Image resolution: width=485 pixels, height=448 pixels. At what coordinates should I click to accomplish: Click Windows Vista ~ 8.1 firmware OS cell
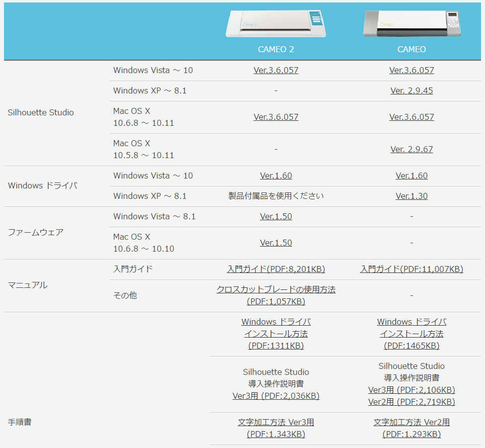coord(155,217)
